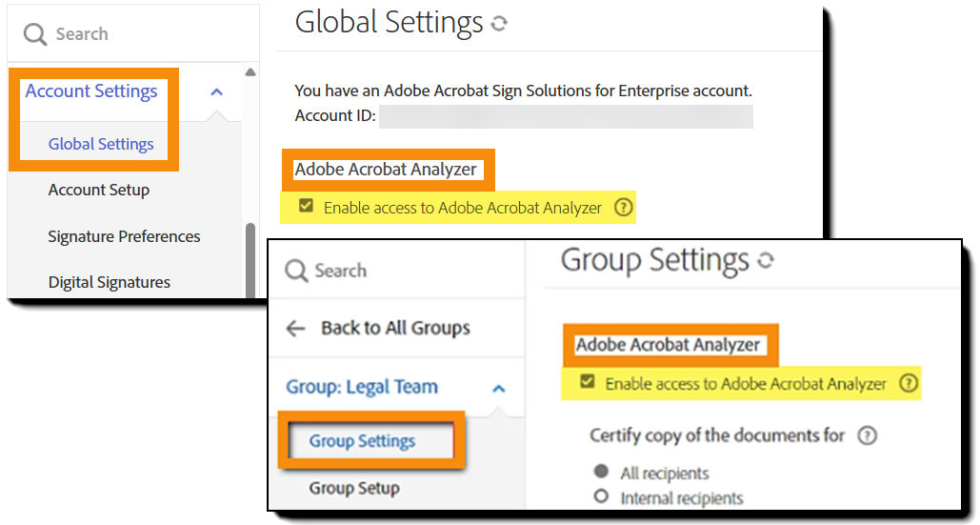The width and height of the screenshot is (980, 525).
Task: Open Account Setup menu item
Action: click(99, 190)
